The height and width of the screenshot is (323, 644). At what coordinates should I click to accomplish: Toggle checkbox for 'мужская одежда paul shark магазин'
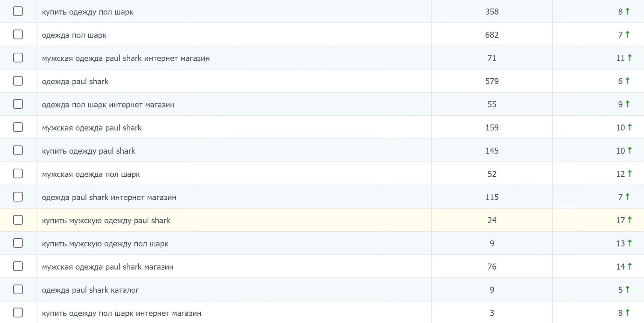click(x=18, y=267)
